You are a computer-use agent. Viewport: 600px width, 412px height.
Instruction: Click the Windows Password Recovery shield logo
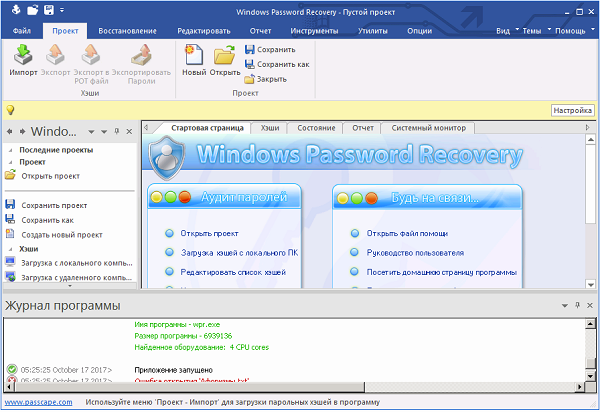(166, 157)
